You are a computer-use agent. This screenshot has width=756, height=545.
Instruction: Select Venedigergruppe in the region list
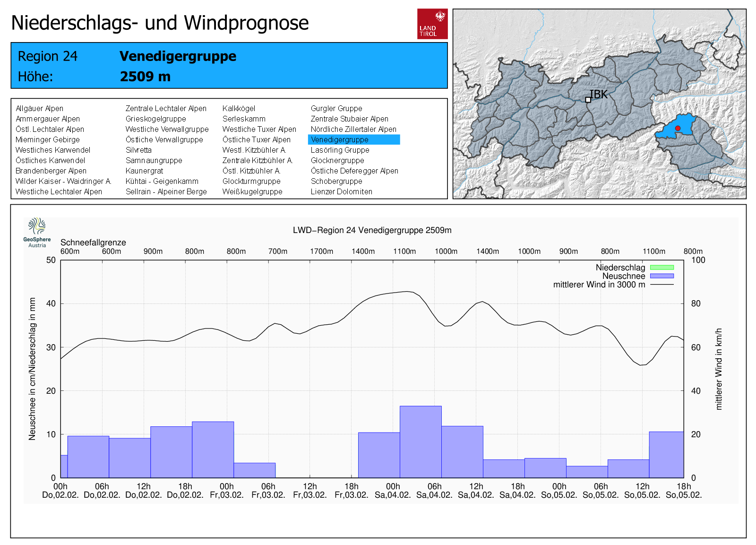click(x=340, y=139)
